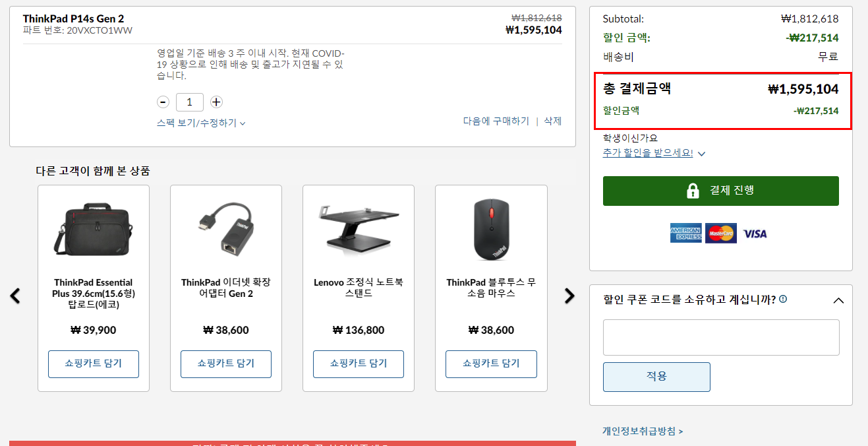The height and width of the screenshot is (446, 868).
Task: Open ThinkPad P14s Gen 2 product title
Action: pos(73,18)
